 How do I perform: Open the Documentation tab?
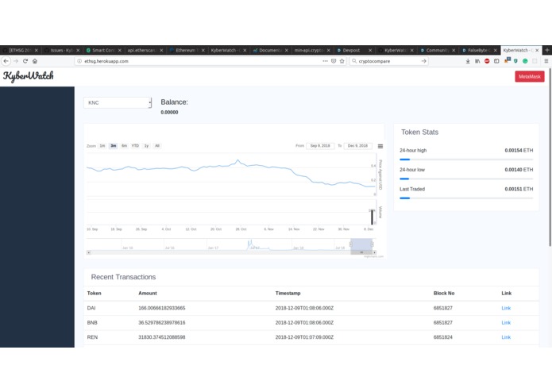(270, 50)
